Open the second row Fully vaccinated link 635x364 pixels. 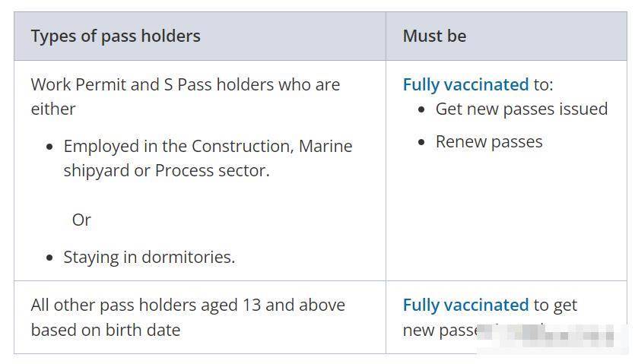[x=465, y=305]
